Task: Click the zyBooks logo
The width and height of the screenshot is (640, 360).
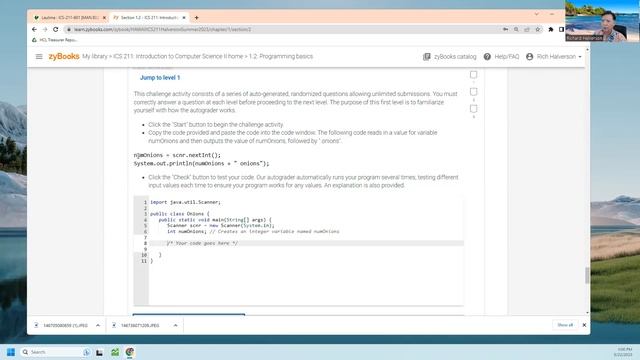Action: point(64,56)
